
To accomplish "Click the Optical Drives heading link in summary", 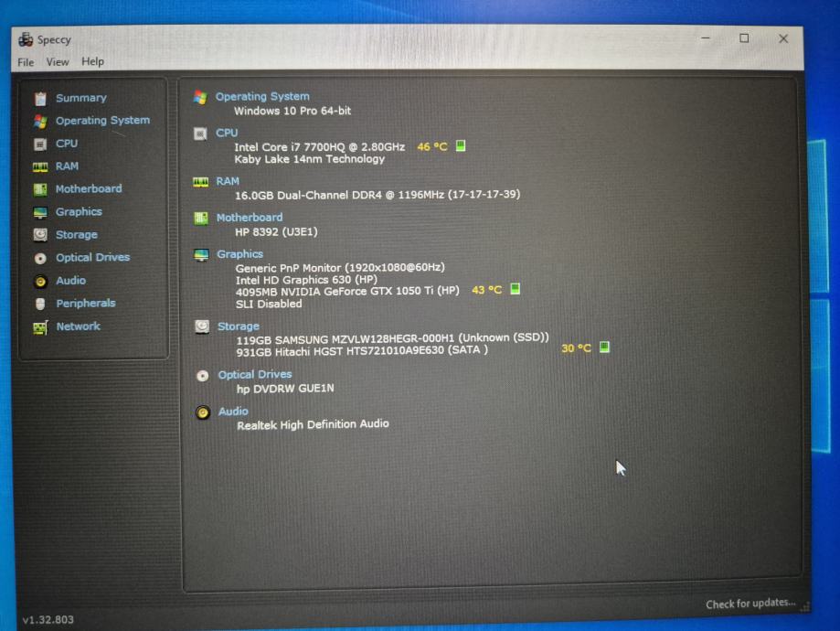I will click(254, 375).
